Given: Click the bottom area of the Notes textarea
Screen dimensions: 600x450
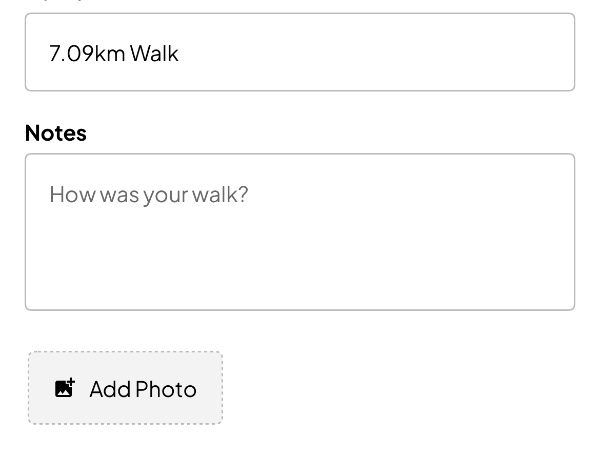Looking at the screenshot, I should click(x=300, y=291).
